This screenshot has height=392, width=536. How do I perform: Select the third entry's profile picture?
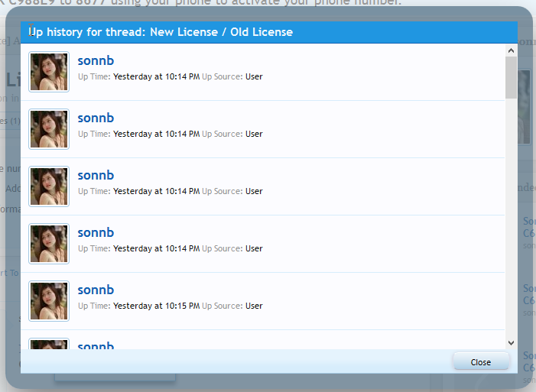click(x=49, y=186)
